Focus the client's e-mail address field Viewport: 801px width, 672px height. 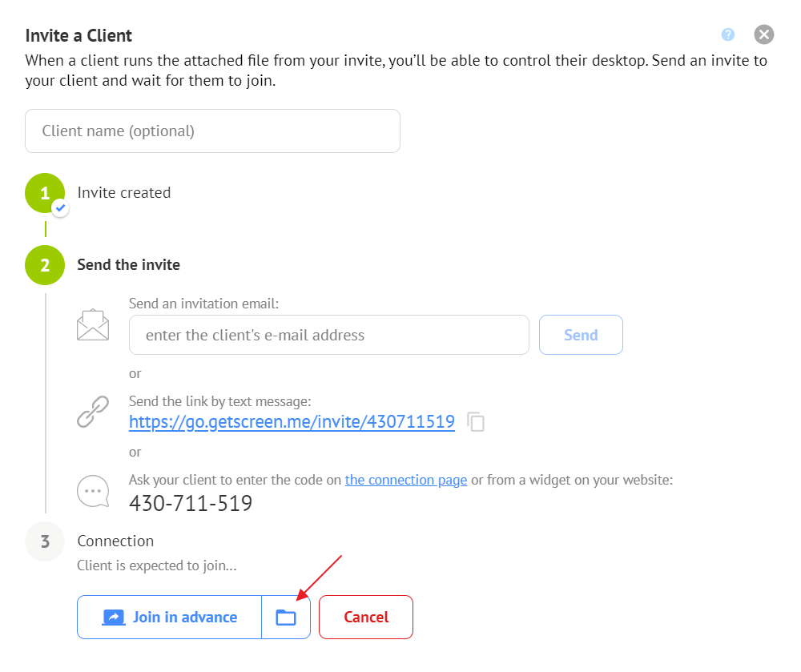point(328,335)
